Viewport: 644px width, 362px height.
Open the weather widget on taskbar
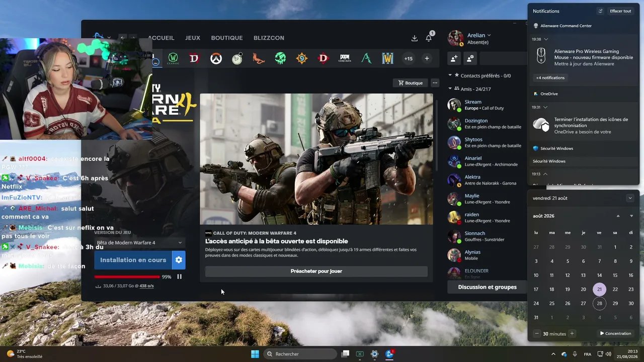coord(25,354)
